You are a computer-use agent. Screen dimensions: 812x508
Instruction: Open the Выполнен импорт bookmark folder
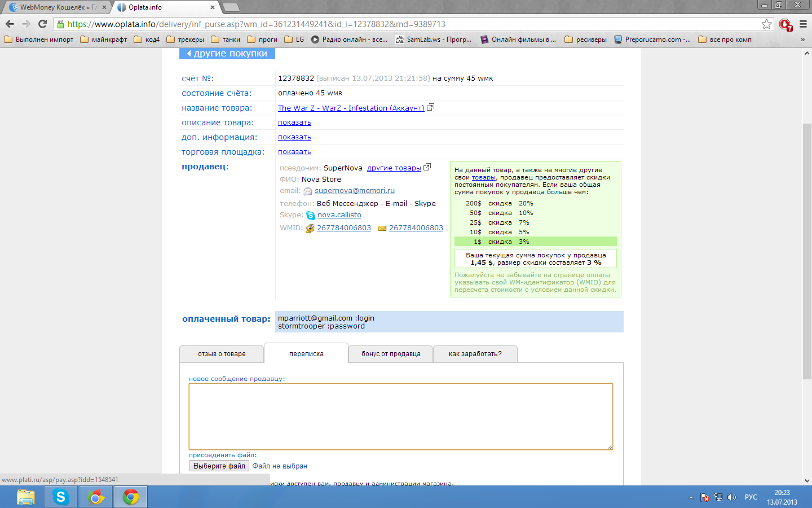39,40
